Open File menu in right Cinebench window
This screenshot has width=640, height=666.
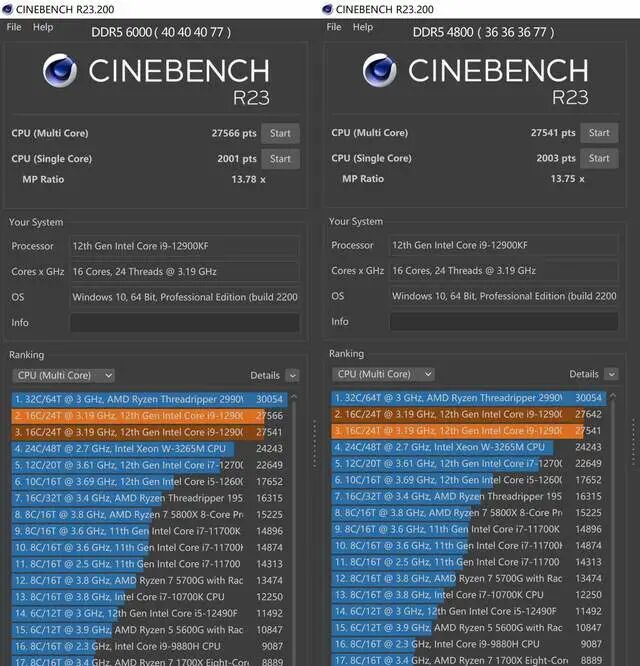tap(334, 27)
